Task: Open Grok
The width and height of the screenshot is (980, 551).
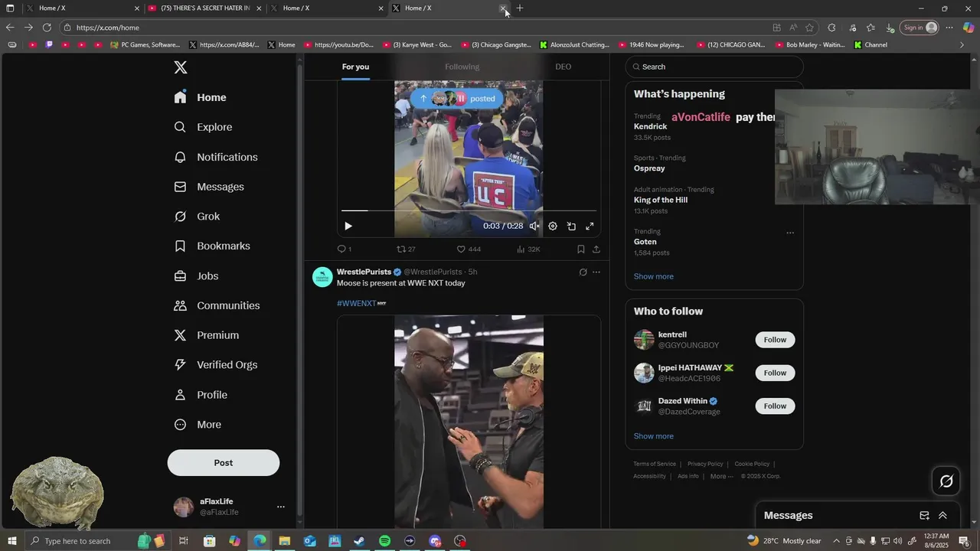Action: pos(197,217)
